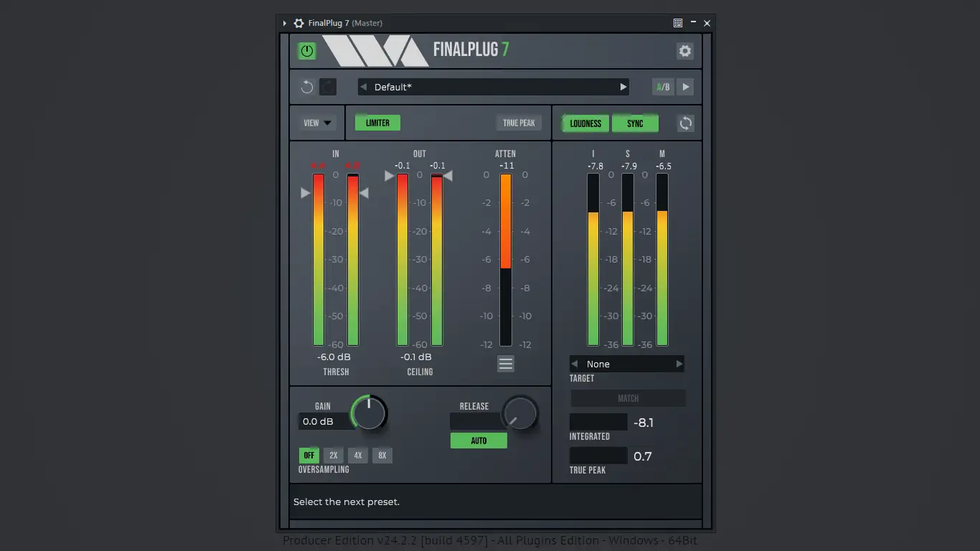Click the left ceiling slider handle on OUT meter
Screen dimensions: 980x551
pos(390,176)
